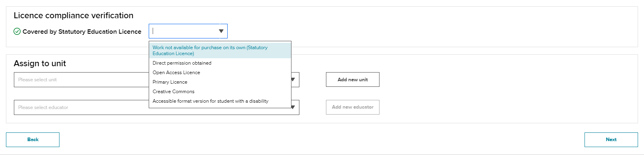Proceed with the Next button

pos(611,140)
